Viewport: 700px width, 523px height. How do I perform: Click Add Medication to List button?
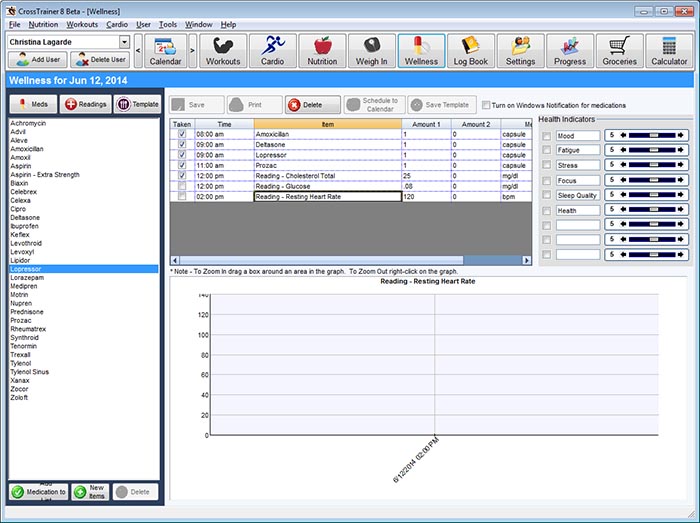38,492
